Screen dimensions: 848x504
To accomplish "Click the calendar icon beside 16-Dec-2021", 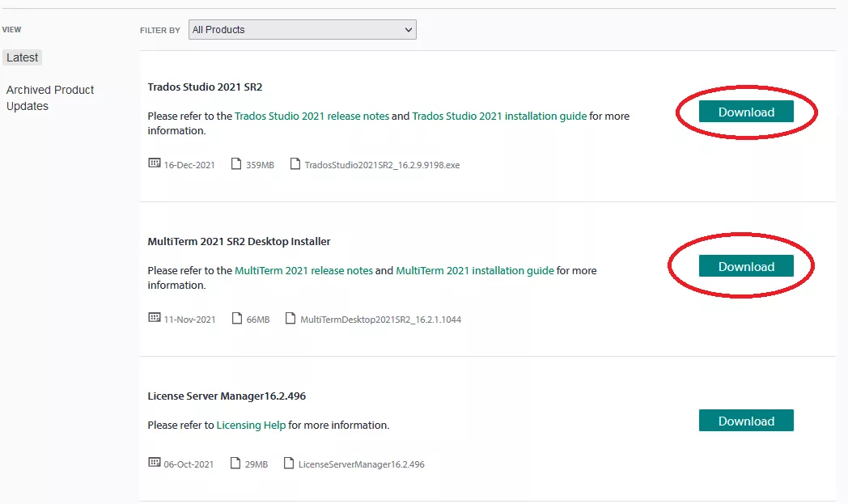I will click(x=154, y=163).
